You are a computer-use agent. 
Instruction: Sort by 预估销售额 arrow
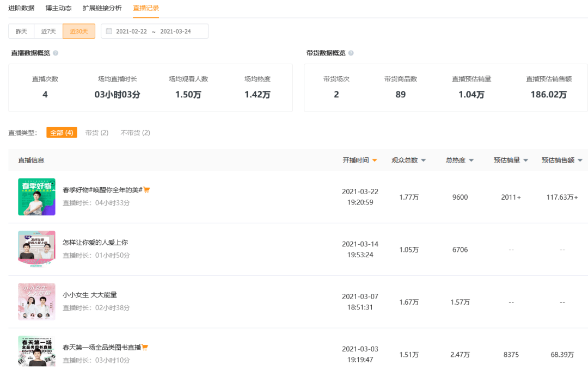(x=580, y=160)
